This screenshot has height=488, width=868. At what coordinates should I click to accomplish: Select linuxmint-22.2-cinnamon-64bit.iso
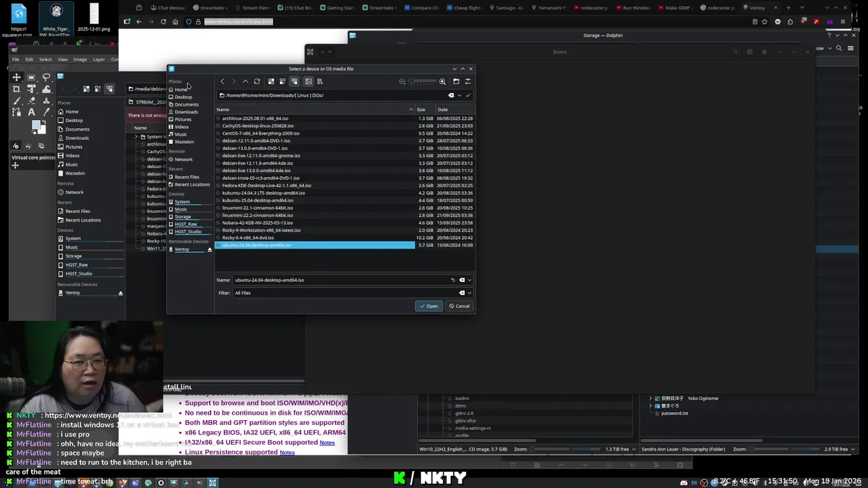click(x=258, y=216)
